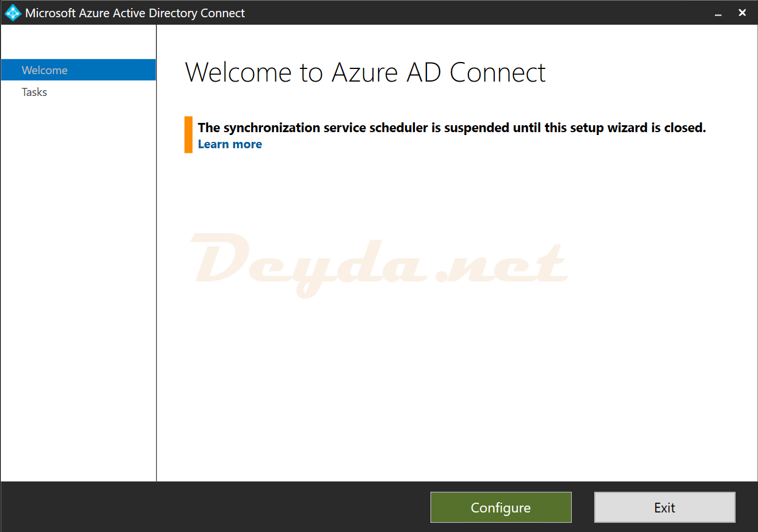The width and height of the screenshot is (758, 532).
Task: Click the word 'Azure' in the main heading
Action: pos(365,73)
